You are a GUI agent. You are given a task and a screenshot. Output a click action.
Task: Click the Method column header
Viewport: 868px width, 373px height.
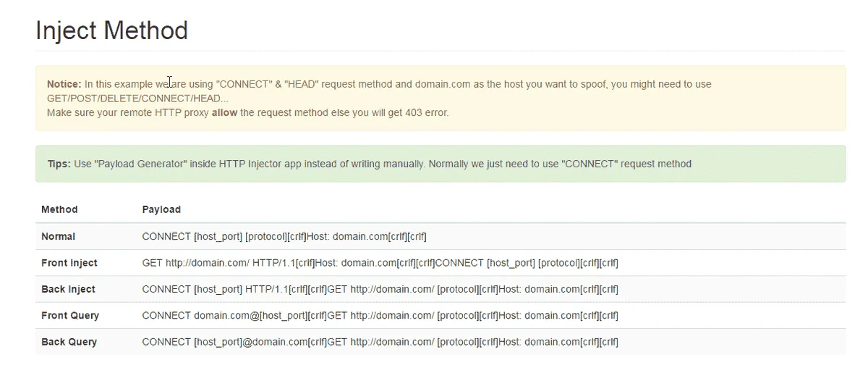click(59, 209)
